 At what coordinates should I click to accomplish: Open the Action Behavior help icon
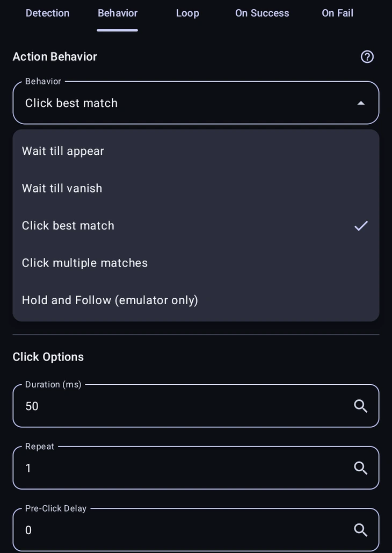(x=367, y=57)
